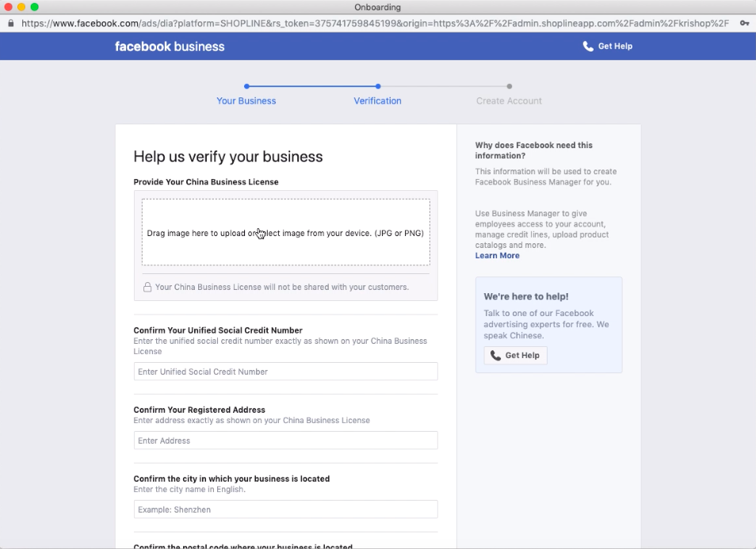
Task: Focus the Enter Address field
Action: tap(286, 440)
